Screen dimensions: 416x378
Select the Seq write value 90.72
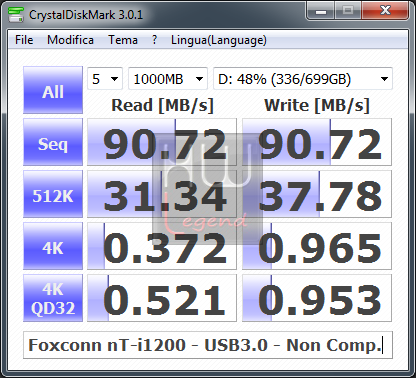pos(317,142)
